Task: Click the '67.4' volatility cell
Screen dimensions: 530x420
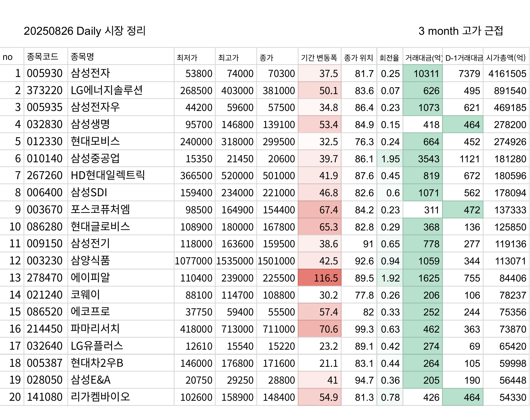Action: (x=320, y=210)
